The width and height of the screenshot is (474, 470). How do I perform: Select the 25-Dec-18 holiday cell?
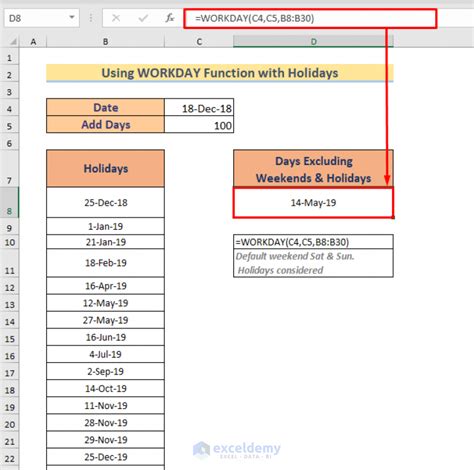click(x=105, y=202)
